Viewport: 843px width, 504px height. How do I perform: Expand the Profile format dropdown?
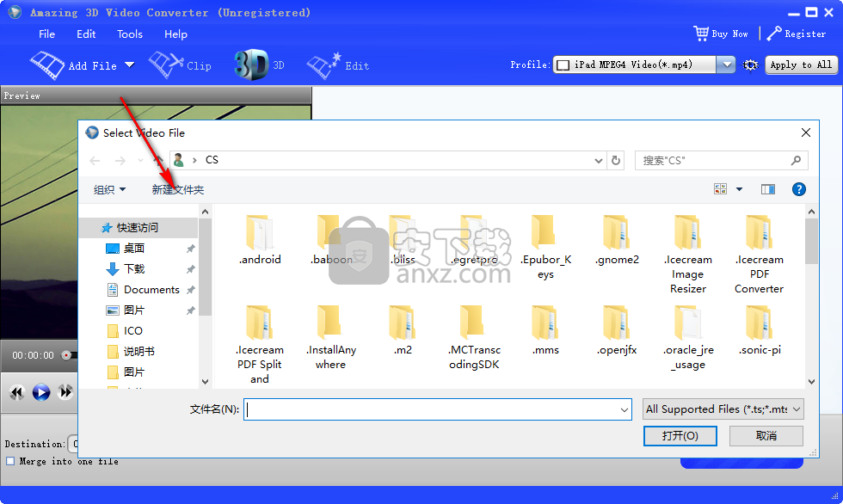[727, 65]
